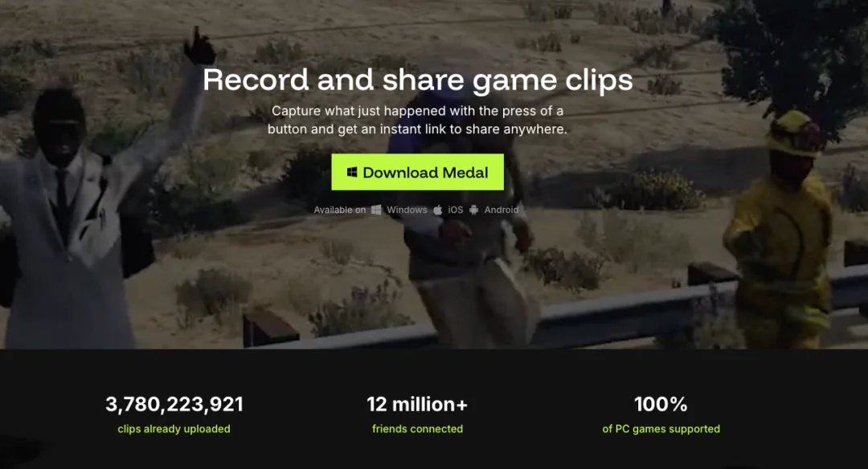Click the "Record and share game clips" headline
Screen dimensions: 868x469
[x=417, y=80]
